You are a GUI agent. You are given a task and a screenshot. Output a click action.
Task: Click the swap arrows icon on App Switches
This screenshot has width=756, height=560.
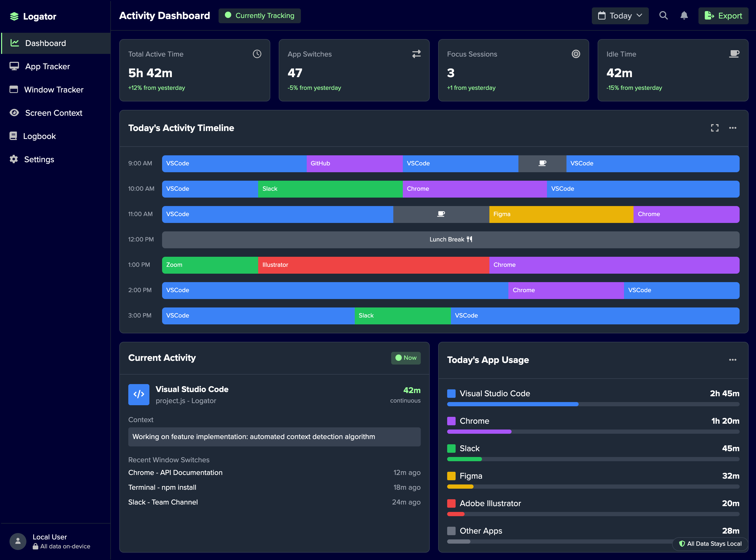(x=416, y=54)
